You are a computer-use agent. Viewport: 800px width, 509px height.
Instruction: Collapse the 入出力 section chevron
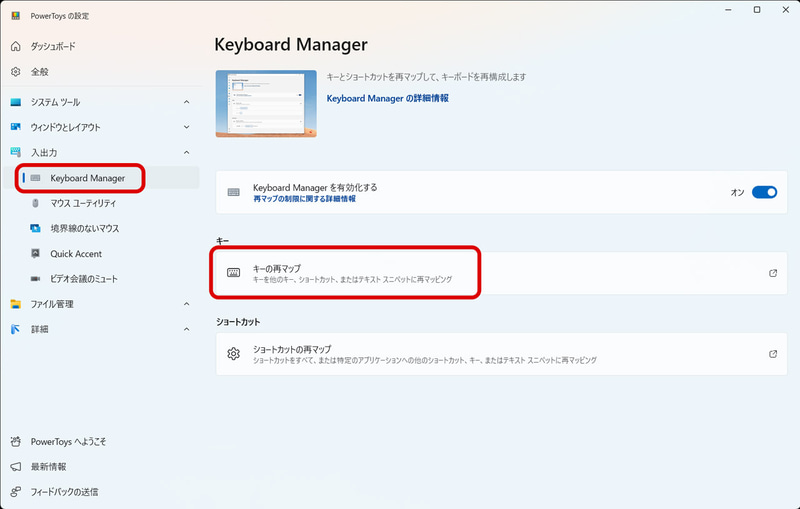(187, 152)
